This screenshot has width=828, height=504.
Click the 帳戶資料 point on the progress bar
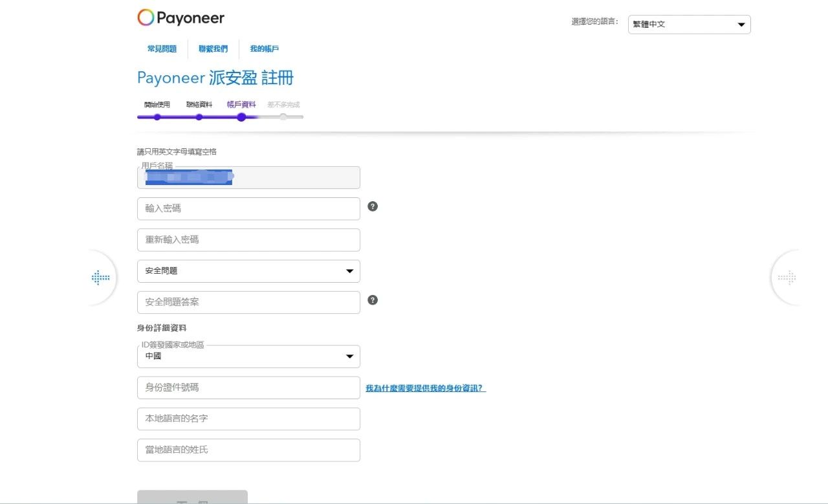tap(241, 117)
